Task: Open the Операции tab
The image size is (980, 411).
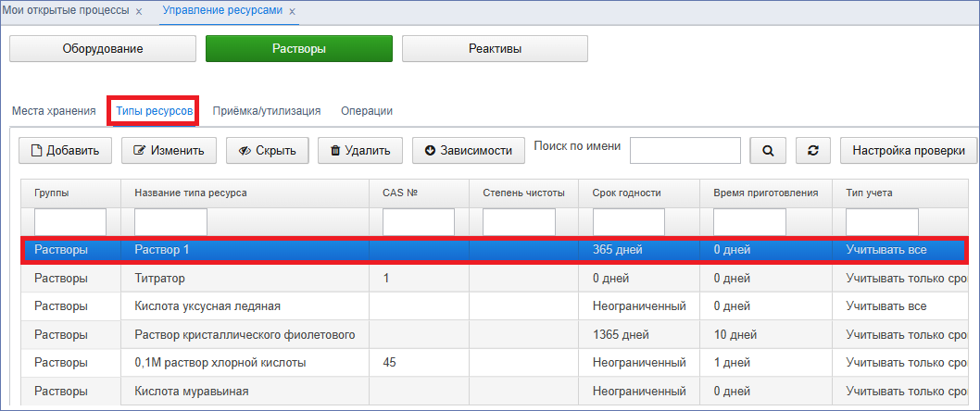Action: click(x=367, y=111)
